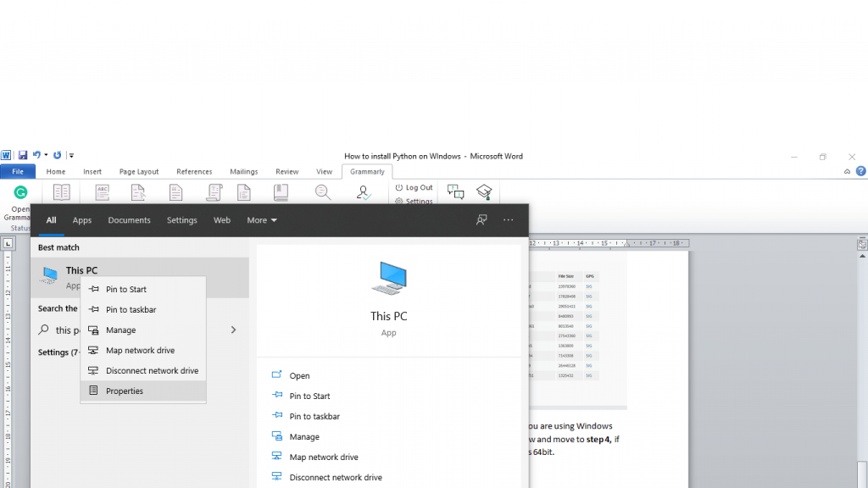The image size is (868, 488).
Task: Switch to the Mailings ribbon tab
Action: (244, 171)
